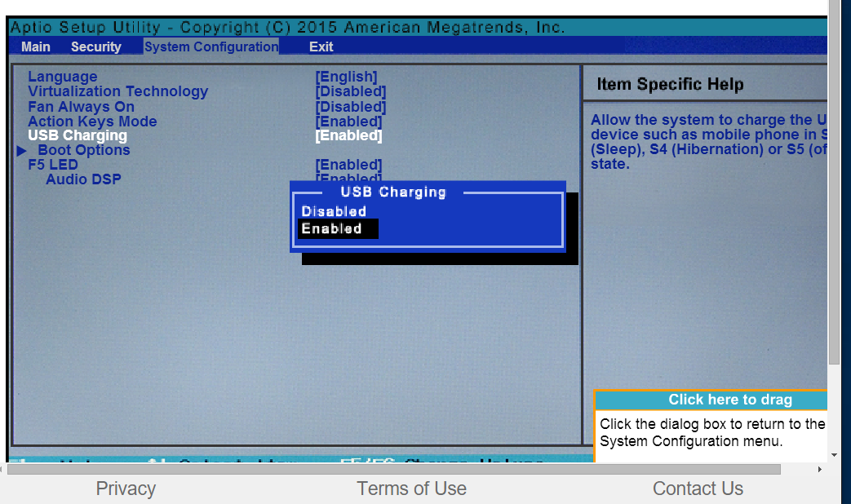This screenshot has height=504, width=851.
Task: Open the Security tab
Action: [x=95, y=46]
